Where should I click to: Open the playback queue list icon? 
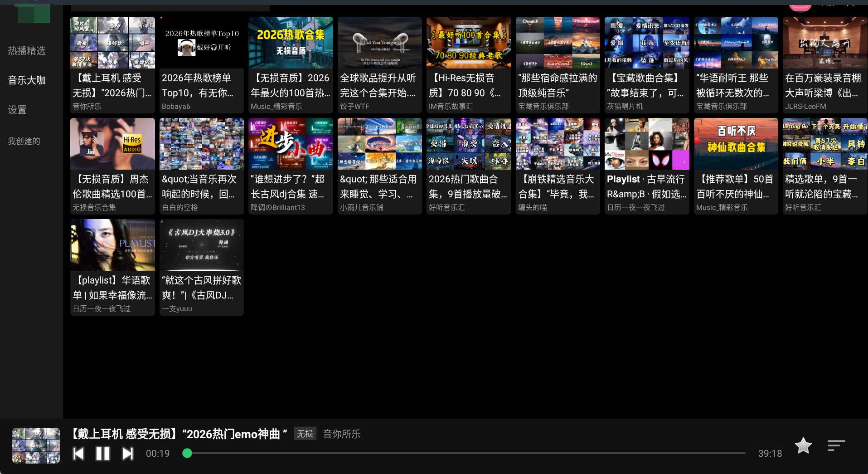[835, 445]
